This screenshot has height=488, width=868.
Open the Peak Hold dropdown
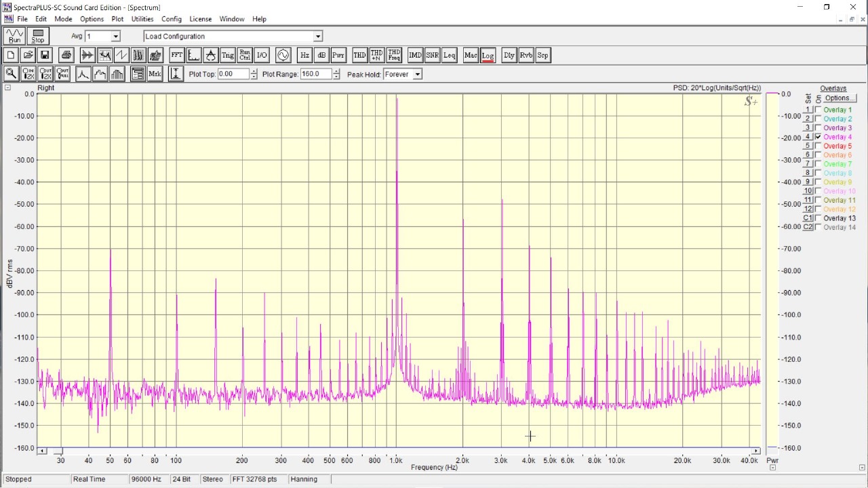[x=417, y=75]
